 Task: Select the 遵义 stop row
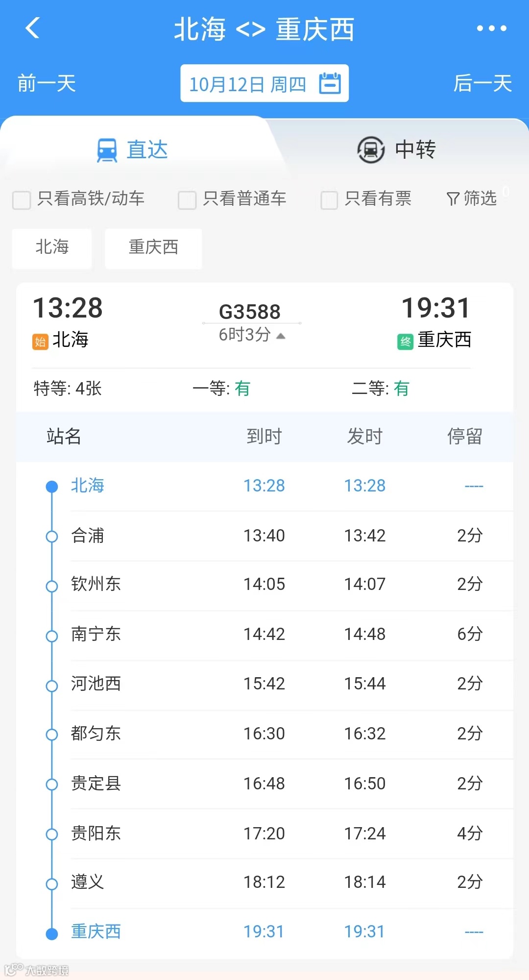264,882
